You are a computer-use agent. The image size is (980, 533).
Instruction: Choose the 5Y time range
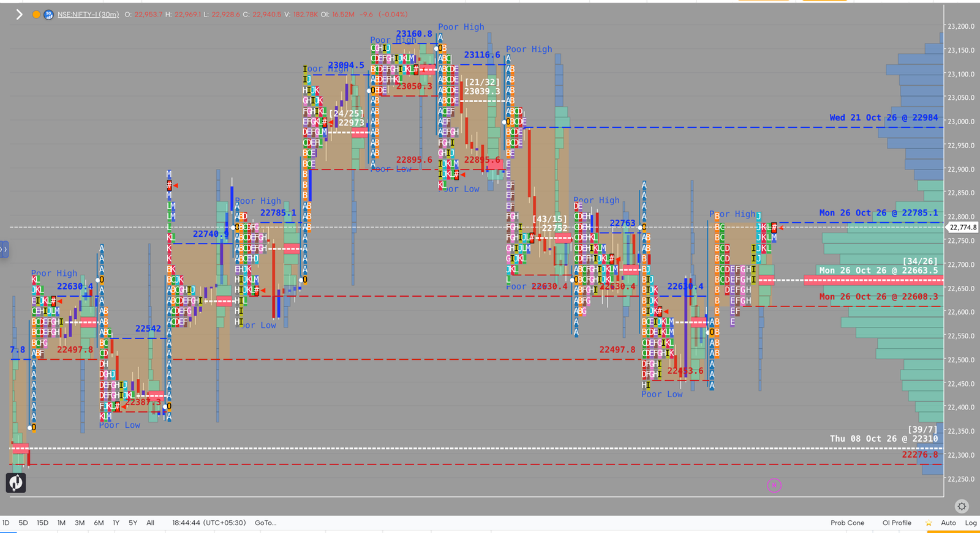(133, 523)
